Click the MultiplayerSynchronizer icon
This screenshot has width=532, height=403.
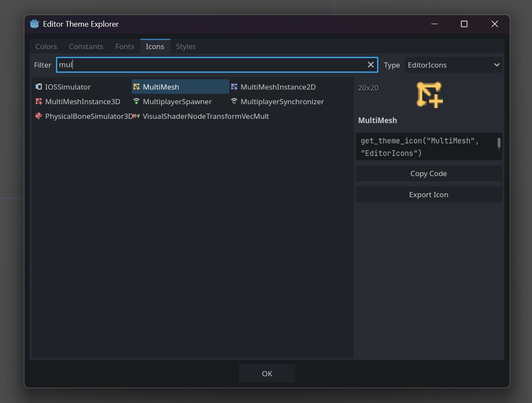234,102
